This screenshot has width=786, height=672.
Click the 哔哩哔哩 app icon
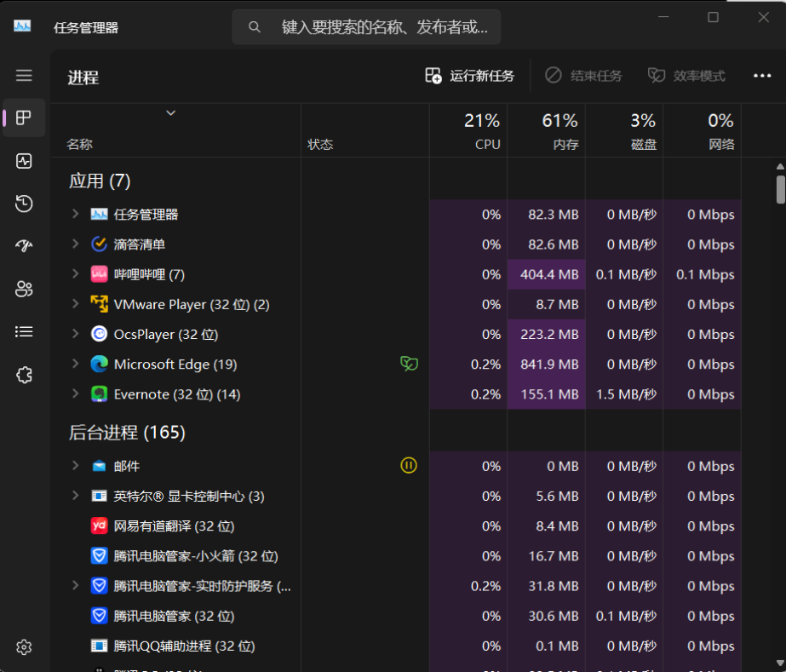[100, 274]
